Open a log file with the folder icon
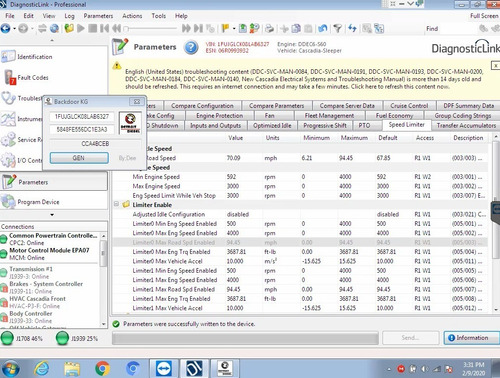Viewport: 500px width, 378px height. point(69,29)
